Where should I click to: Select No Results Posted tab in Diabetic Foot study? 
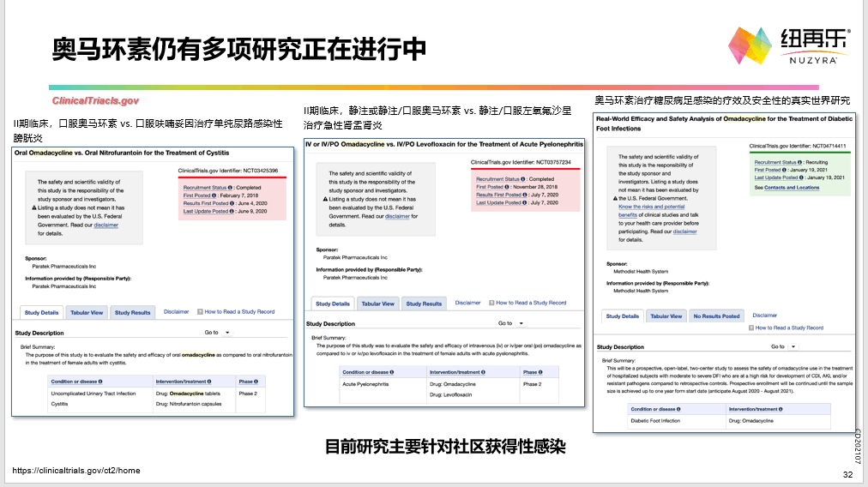[x=716, y=316]
